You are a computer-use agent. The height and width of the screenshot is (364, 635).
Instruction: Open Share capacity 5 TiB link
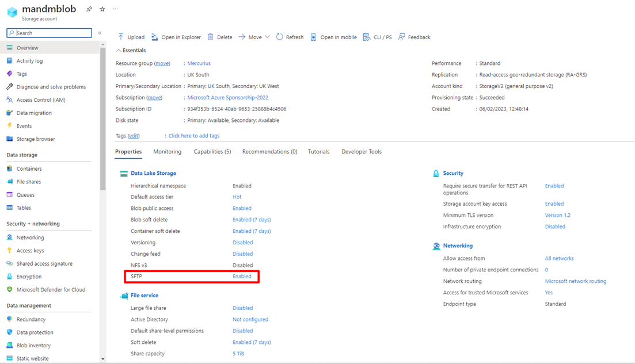pos(238,354)
